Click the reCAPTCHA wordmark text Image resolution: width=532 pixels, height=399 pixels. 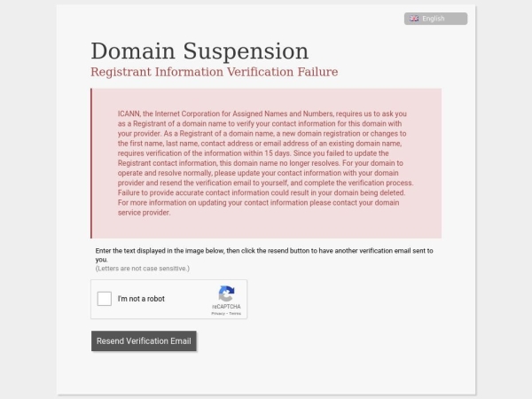tap(226, 306)
